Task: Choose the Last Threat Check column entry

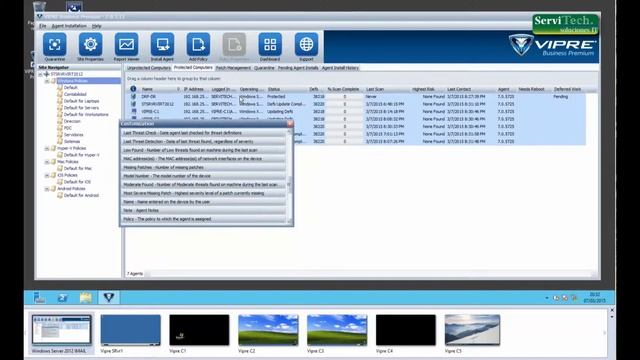Action: 204,133
